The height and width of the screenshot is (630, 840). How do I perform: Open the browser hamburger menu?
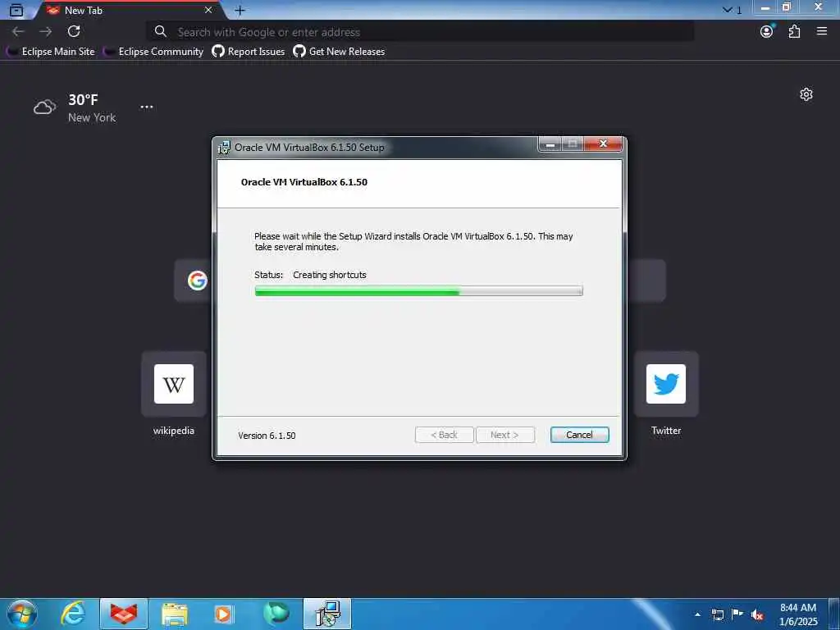[822, 32]
